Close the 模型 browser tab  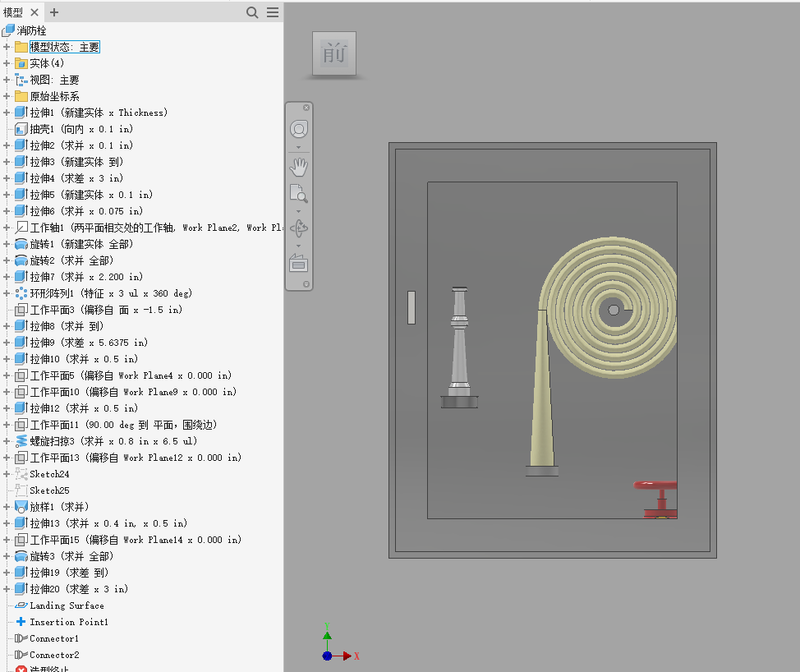click(x=34, y=12)
